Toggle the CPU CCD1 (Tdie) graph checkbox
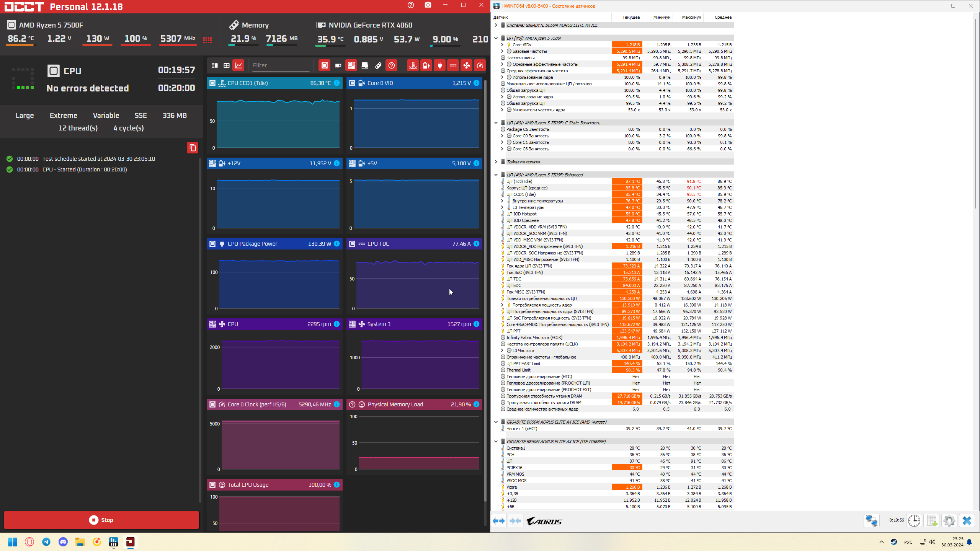Image resolution: width=980 pixels, height=551 pixels. pyautogui.click(x=212, y=83)
